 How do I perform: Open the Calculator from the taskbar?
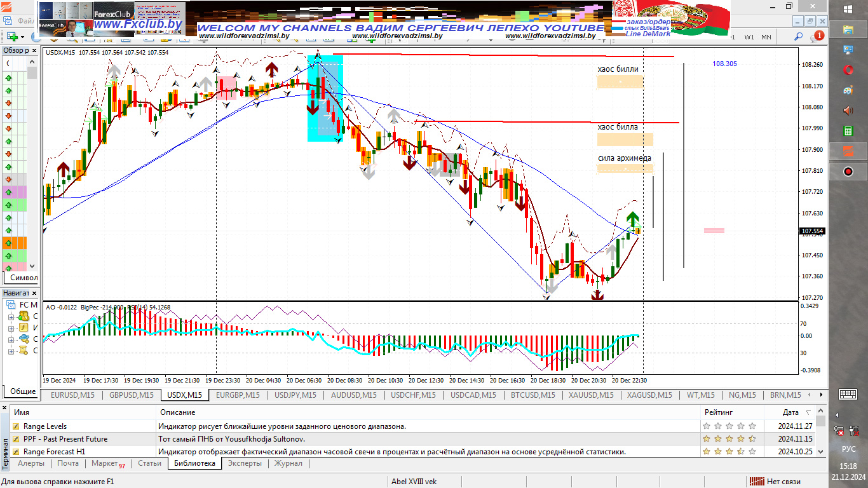click(848, 131)
